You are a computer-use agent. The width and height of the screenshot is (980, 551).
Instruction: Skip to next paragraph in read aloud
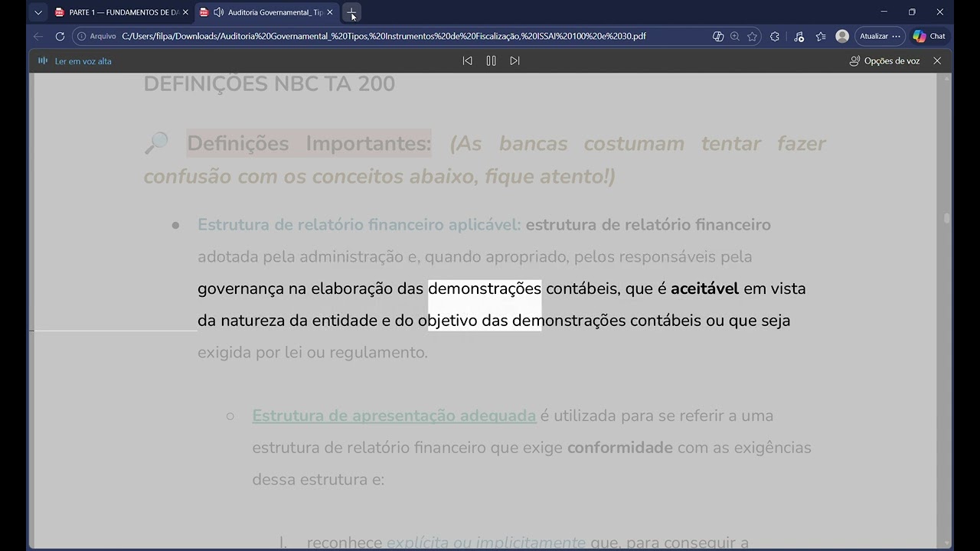click(x=514, y=60)
